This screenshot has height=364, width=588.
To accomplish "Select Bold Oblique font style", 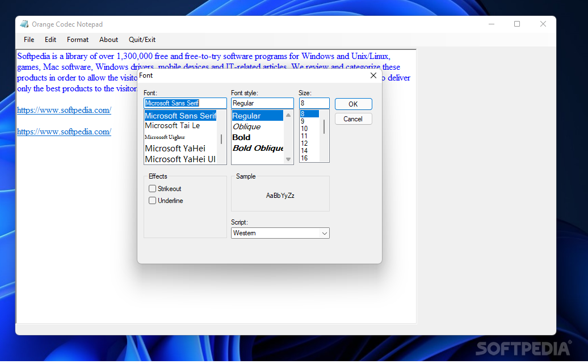I will click(x=258, y=149).
